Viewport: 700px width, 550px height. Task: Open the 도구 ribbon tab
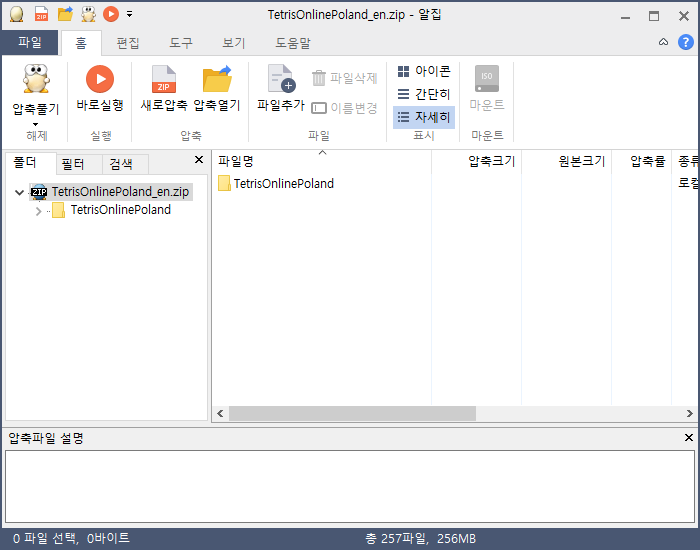coord(181,43)
